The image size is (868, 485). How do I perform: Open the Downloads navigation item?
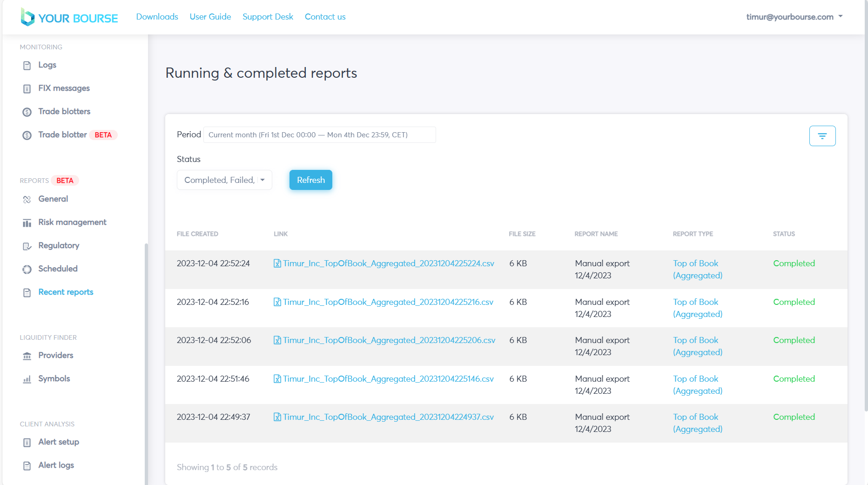point(157,17)
